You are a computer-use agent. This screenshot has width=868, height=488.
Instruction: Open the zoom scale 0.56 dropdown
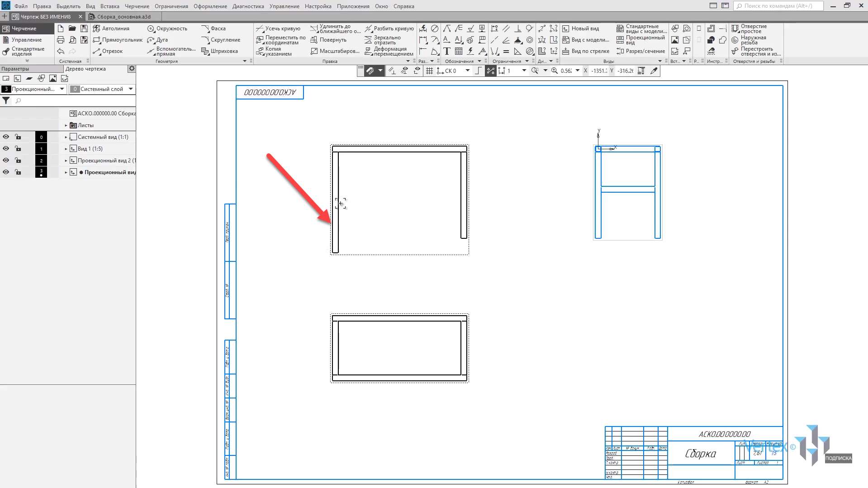pyautogui.click(x=578, y=71)
